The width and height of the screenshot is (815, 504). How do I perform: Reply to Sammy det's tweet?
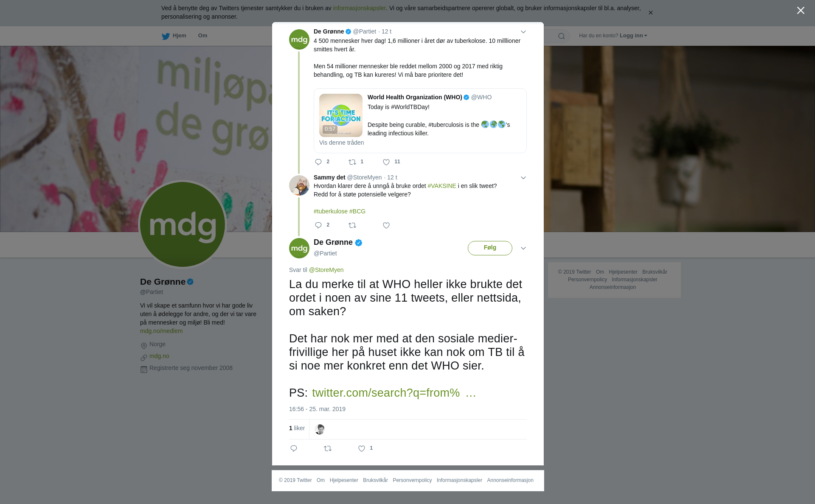(318, 225)
